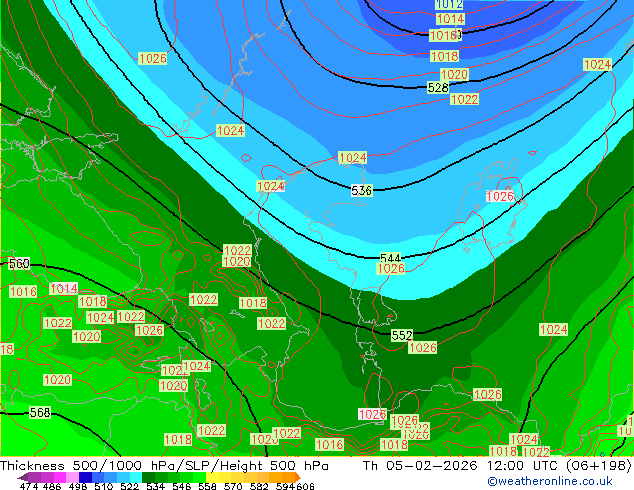
Task: Click the 522 legend value
Action: click(x=130, y=486)
